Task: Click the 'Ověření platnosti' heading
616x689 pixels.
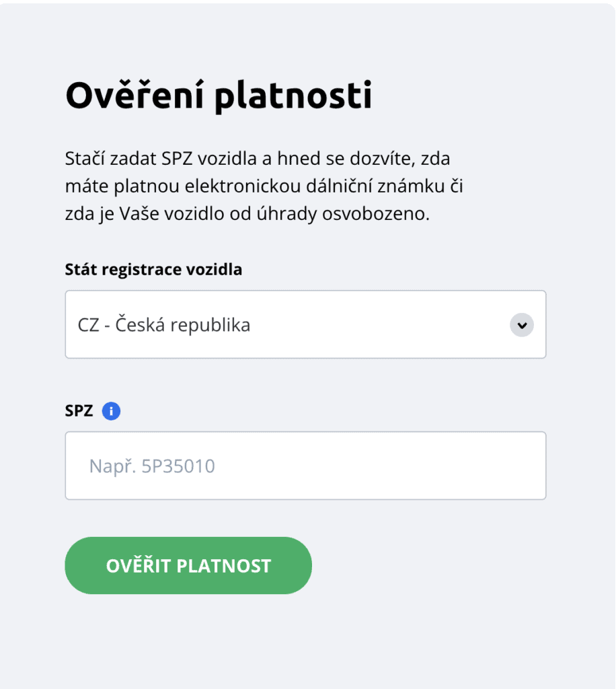Action: point(219,96)
